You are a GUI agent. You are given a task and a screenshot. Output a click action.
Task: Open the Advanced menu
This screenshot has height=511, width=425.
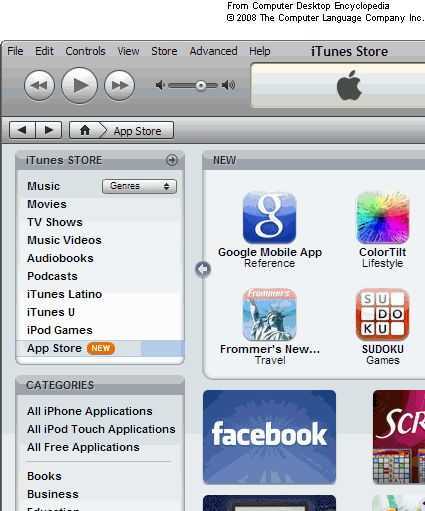214,51
